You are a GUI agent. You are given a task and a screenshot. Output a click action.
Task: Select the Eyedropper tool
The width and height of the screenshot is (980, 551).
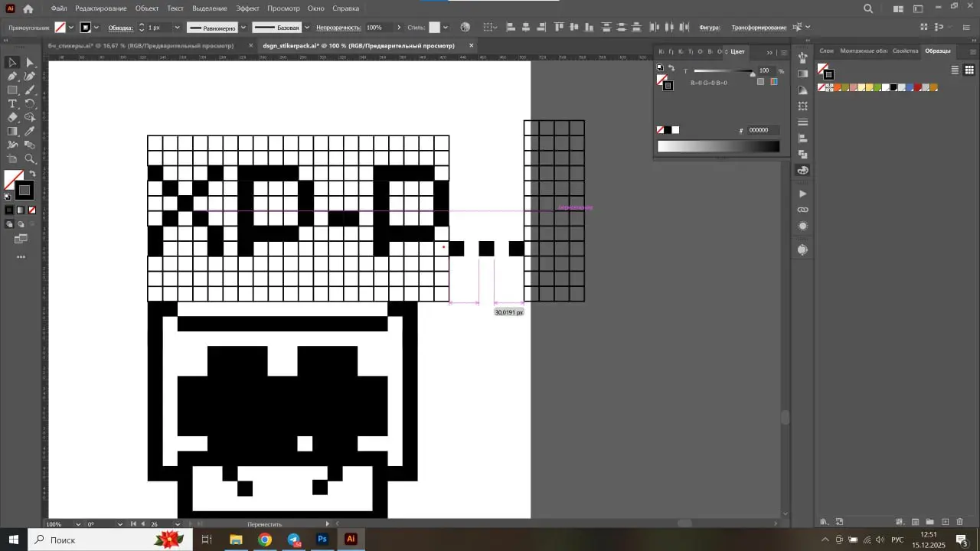pos(30,132)
